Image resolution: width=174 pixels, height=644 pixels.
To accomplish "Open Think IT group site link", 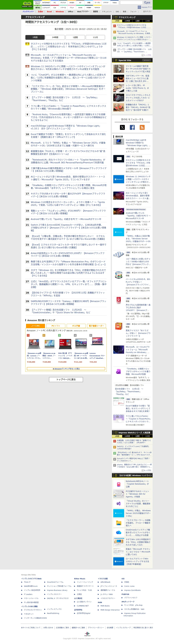I will pos(27,582).
